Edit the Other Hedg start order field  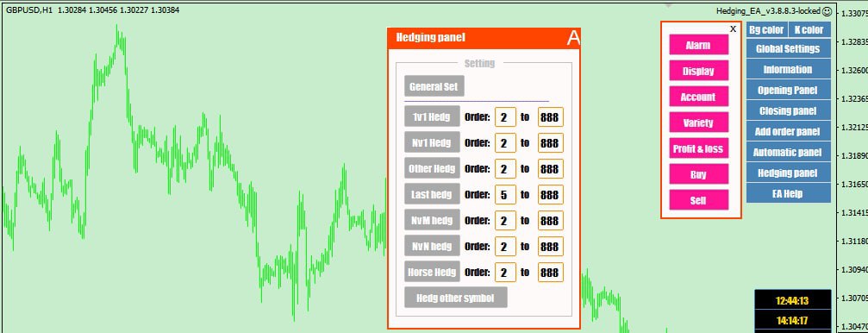click(505, 169)
